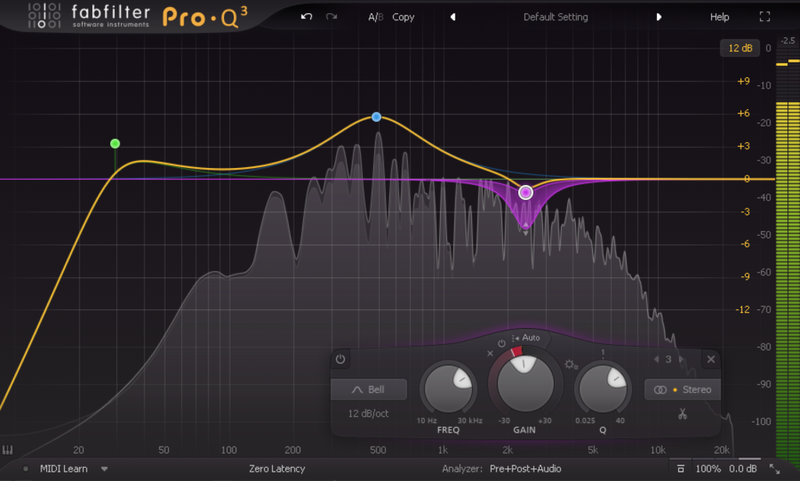
Task: Load the next preset with right arrow
Action: (x=659, y=17)
